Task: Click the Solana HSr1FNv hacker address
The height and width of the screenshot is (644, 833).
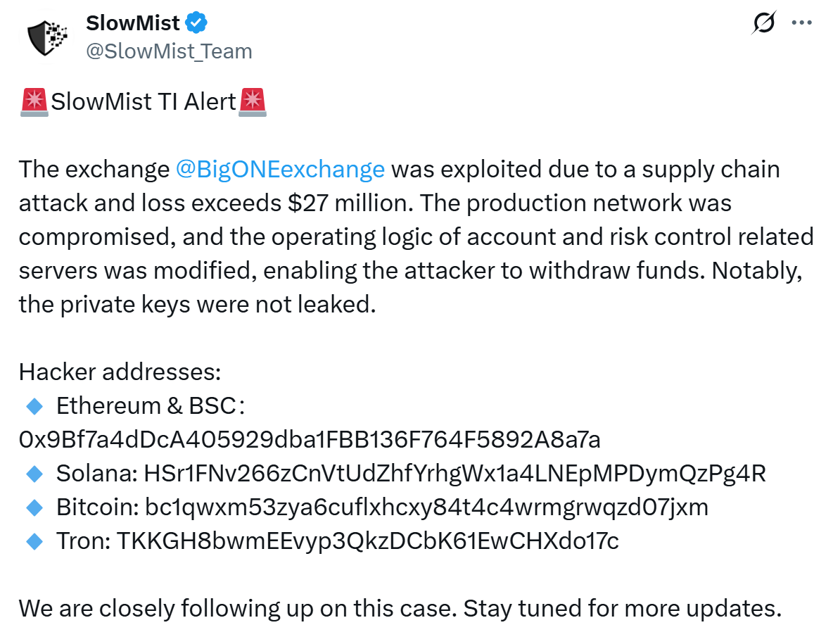Action: click(454, 474)
